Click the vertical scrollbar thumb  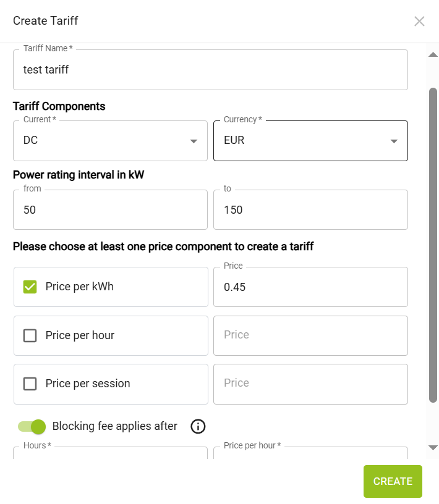coord(433,245)
